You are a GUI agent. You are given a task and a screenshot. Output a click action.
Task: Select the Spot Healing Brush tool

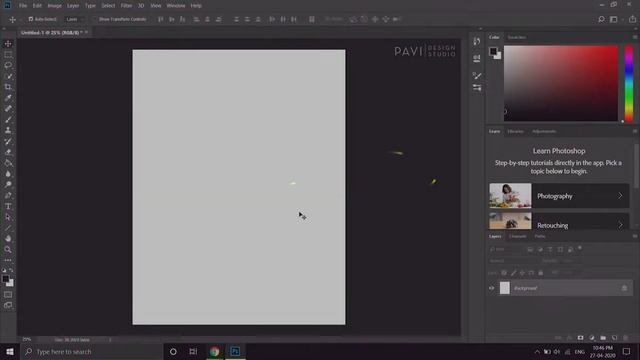coord(8,109)
